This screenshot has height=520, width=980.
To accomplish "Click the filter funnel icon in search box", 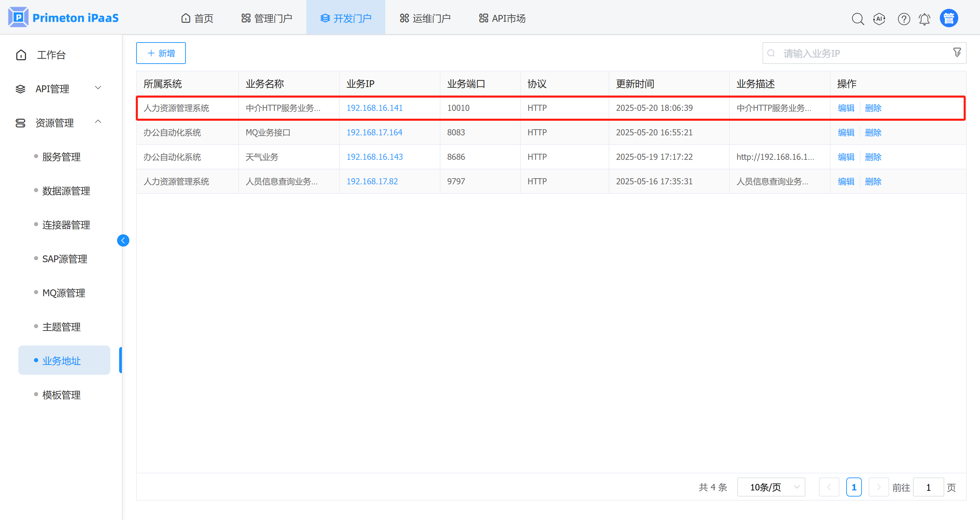I will click(x=957, y=52).
